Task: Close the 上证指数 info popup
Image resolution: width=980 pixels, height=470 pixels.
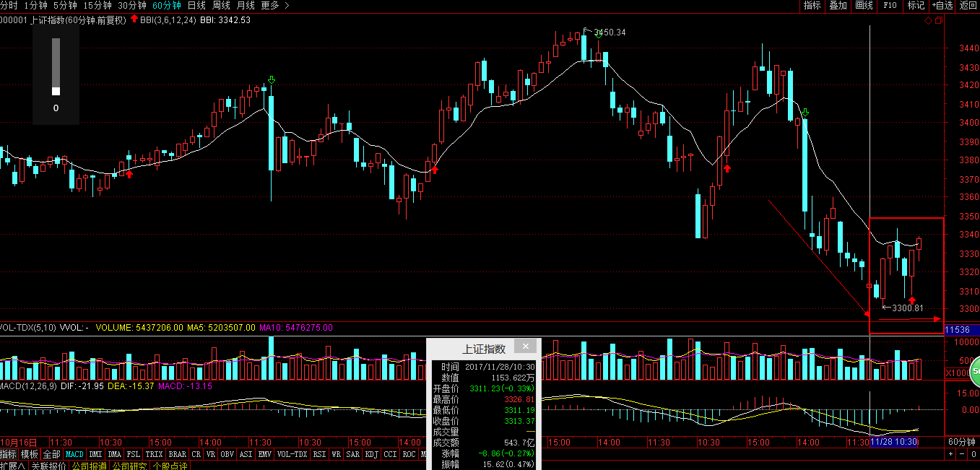Action: tap(526, 347)
